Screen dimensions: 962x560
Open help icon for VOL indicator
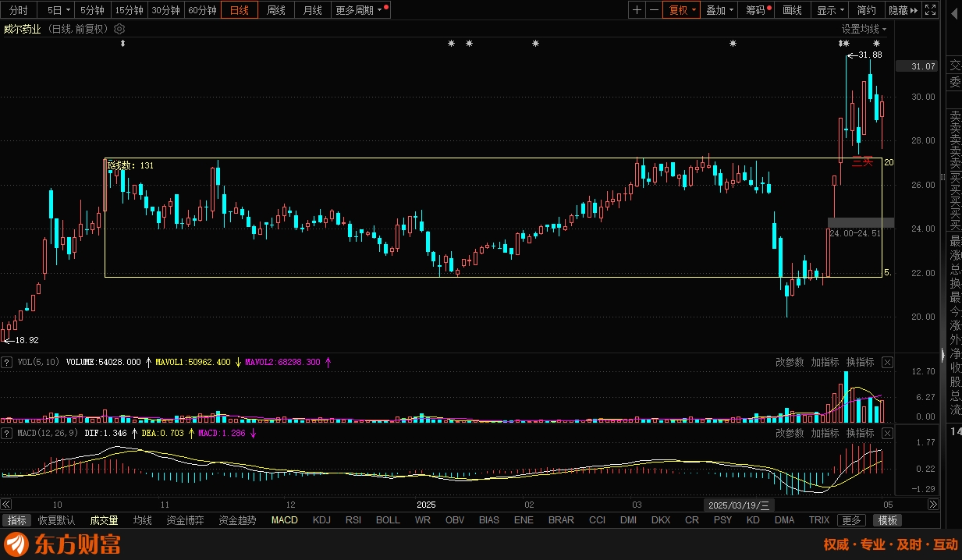click(7, 362)
